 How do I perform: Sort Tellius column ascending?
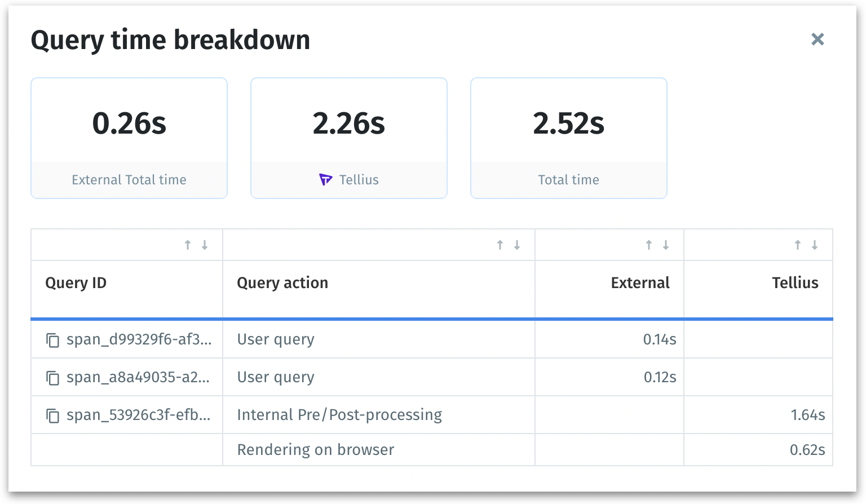798,245
